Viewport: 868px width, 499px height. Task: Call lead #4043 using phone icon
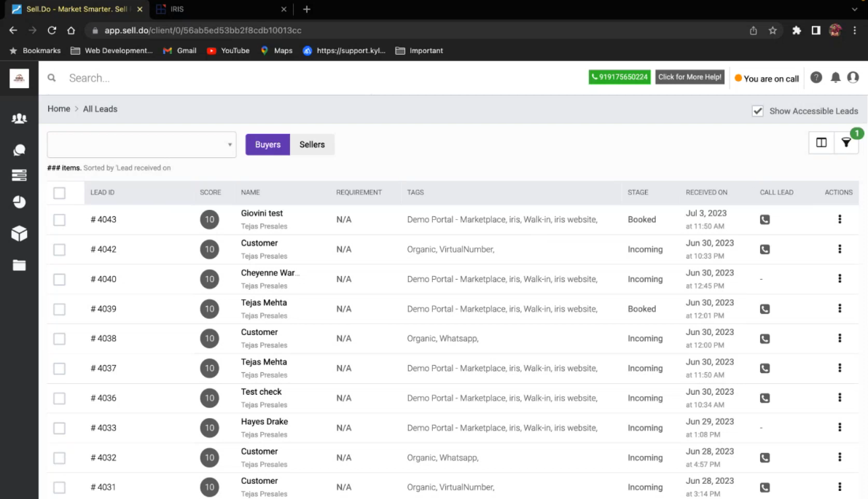(x=765, y=219)
